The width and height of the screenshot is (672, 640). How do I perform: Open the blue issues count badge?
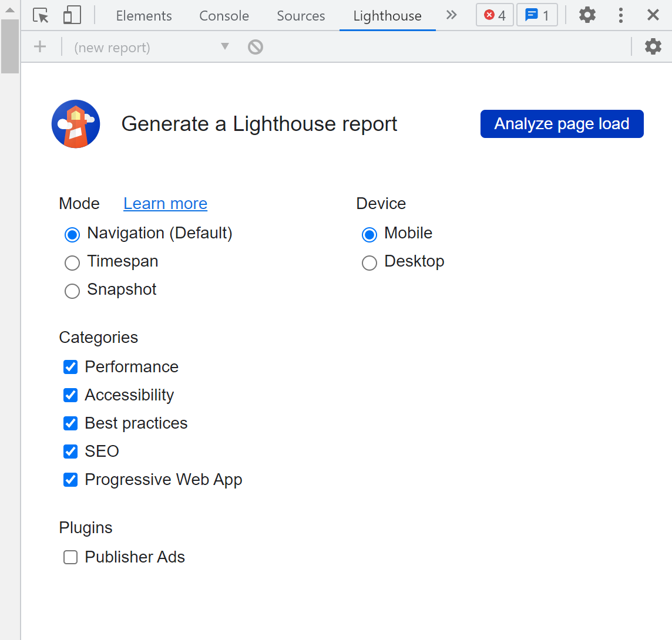[537, 15]
